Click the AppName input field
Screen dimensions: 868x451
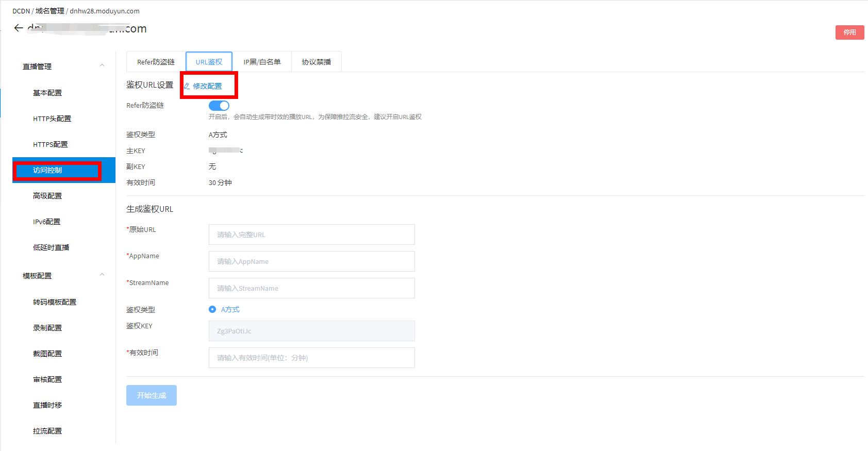pyautogui.click(x=311, y=261)
